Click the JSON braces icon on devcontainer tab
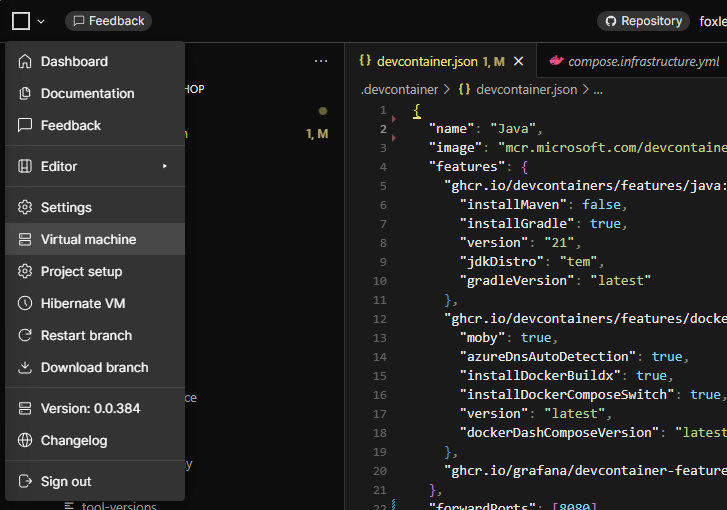This screenshot has height=510, width=727. 365,61
